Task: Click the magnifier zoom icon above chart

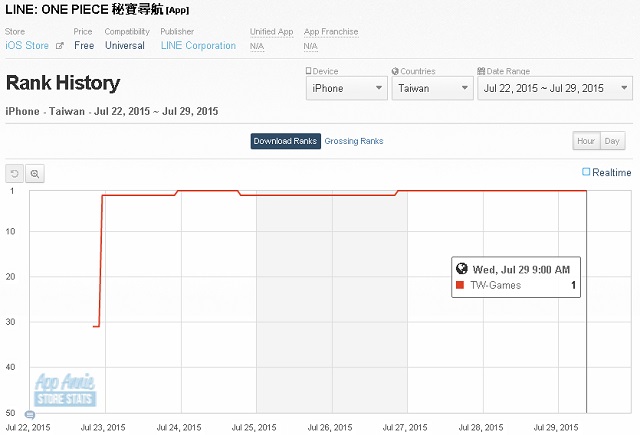Action: (35, 174)
